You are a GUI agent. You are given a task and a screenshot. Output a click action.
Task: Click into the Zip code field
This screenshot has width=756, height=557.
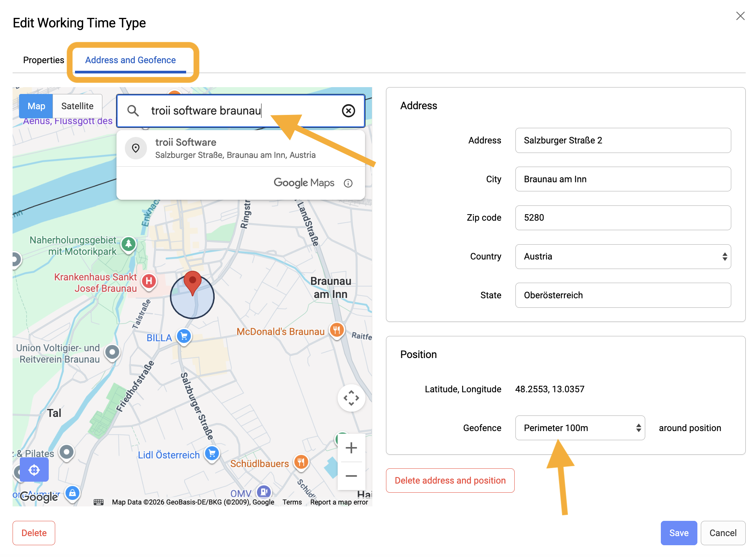(x=623, y=218)
